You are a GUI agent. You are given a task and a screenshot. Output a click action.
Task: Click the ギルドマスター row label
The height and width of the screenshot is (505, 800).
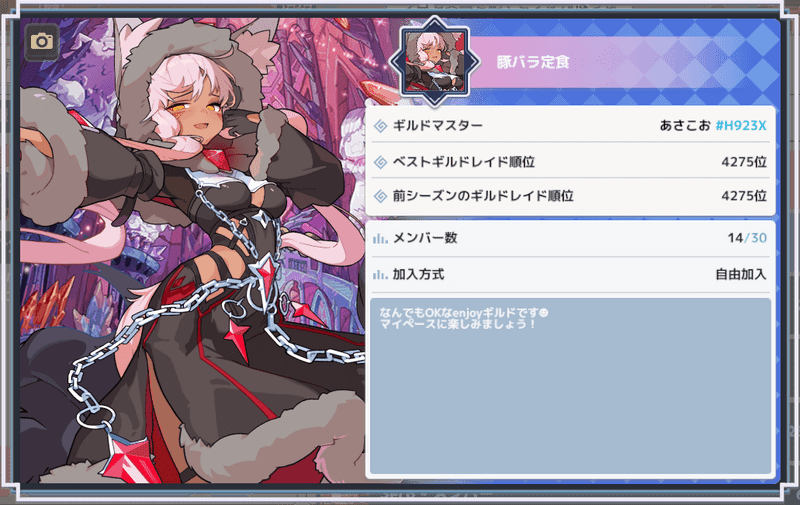click(438, 125)
